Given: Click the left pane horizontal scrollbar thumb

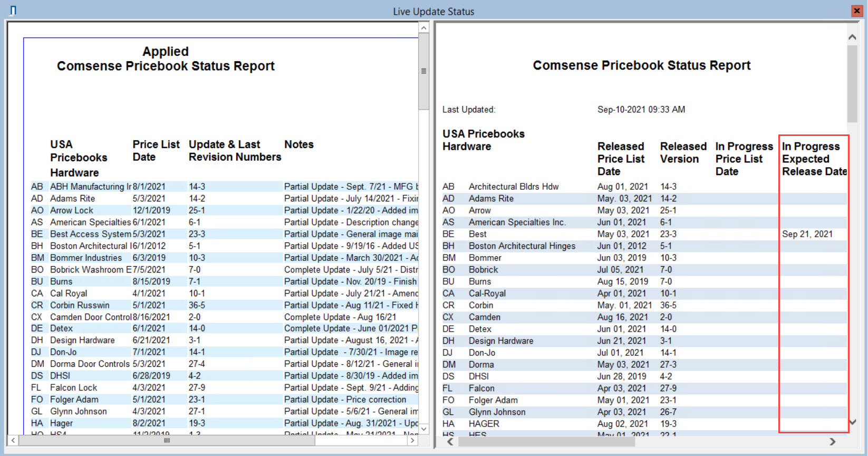Looking at the screenshot, I should tap(167, 440).
